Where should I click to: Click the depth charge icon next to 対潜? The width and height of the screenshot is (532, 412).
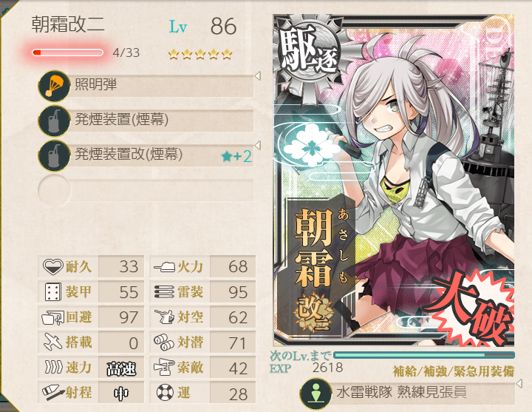click(x=164, y=342)
